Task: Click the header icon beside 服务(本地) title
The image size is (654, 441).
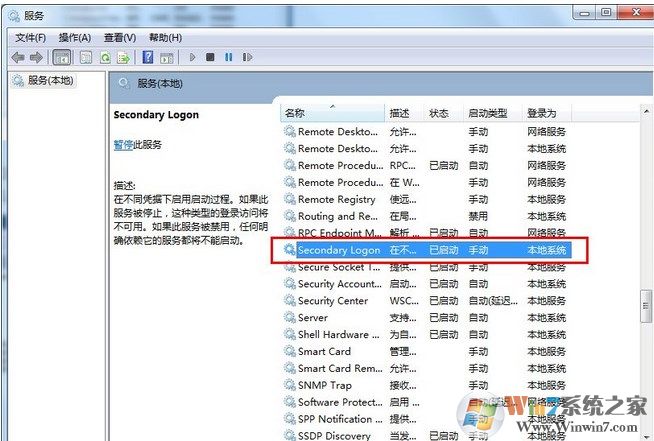Action: [x=123, y=83]
